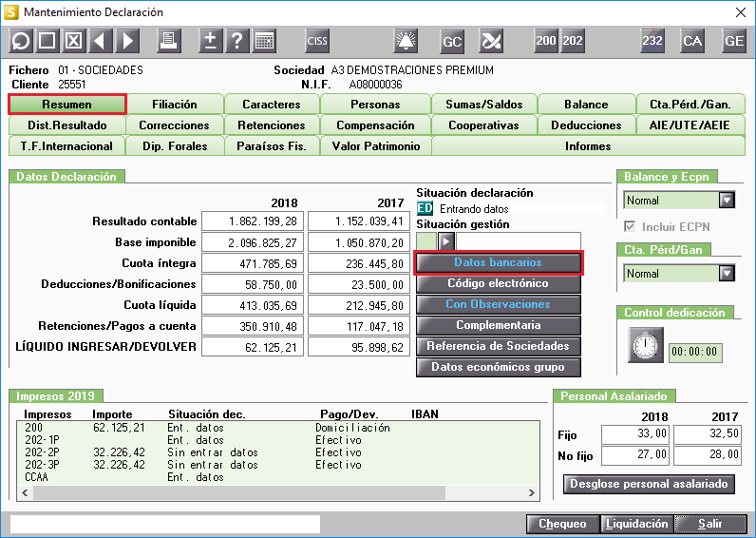Open the Personas tab
756x538 pixels.
[x=375, y=105]
